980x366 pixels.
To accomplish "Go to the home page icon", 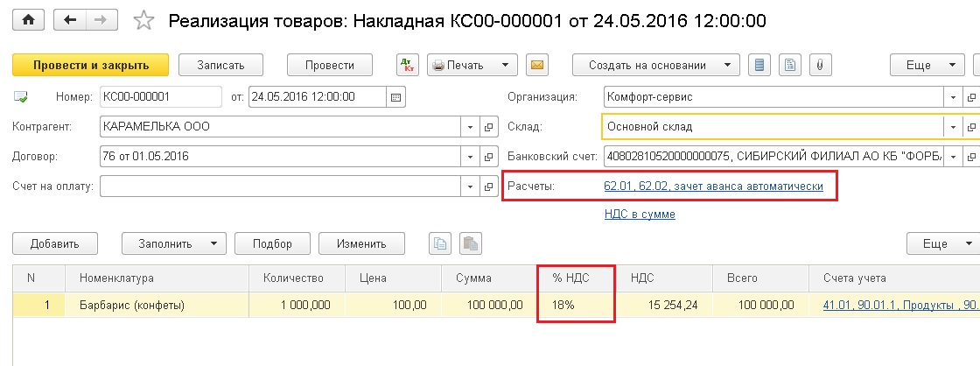I will point(28,21).
